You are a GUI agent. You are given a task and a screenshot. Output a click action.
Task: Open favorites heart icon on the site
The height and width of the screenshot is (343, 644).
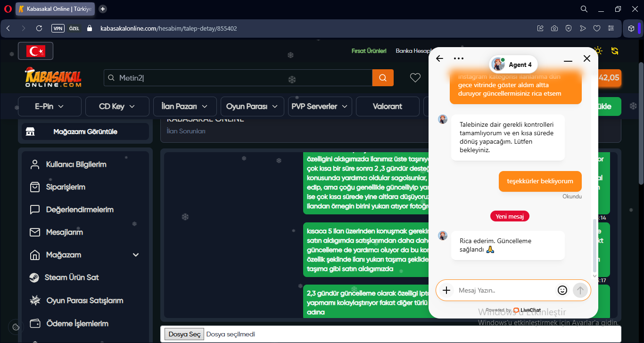(415, 78)
